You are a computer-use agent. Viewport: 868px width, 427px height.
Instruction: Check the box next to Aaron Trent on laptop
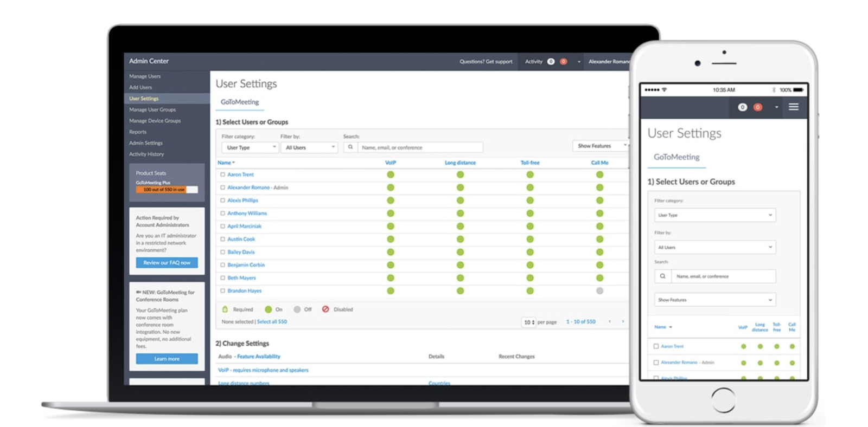click(222, 174)
